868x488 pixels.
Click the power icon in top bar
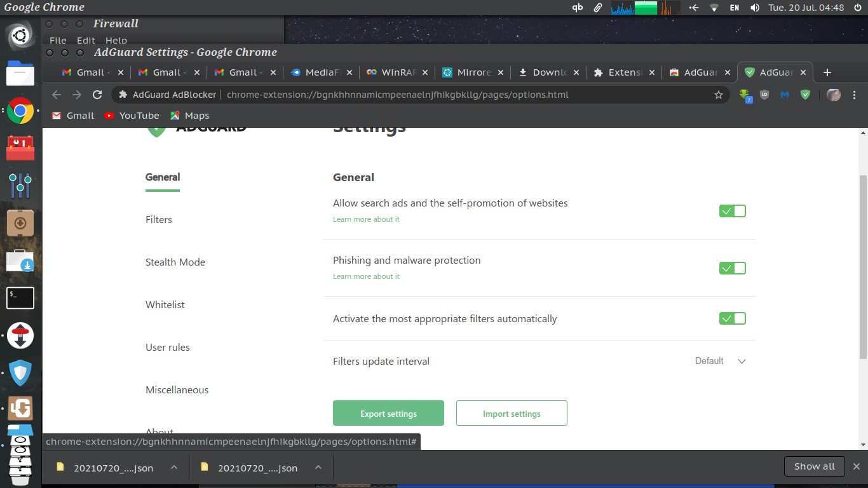858,8
